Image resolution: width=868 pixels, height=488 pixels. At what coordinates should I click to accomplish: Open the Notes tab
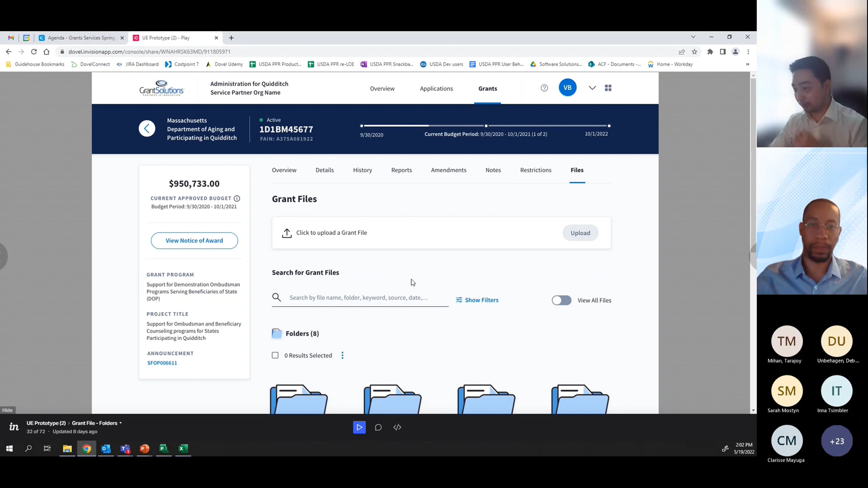tap(493, 170)
